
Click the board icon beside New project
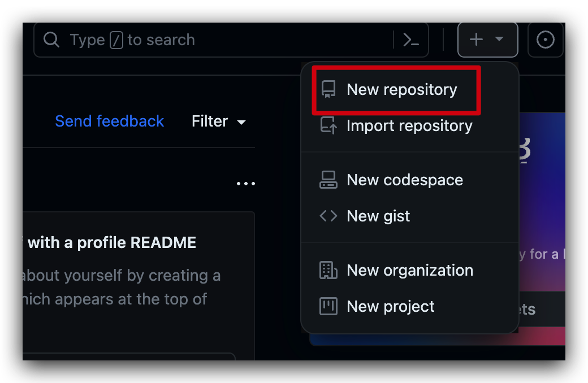point(328,306)
